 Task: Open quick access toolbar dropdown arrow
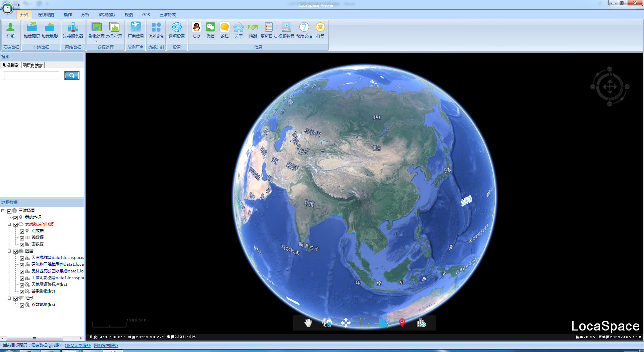18,5
